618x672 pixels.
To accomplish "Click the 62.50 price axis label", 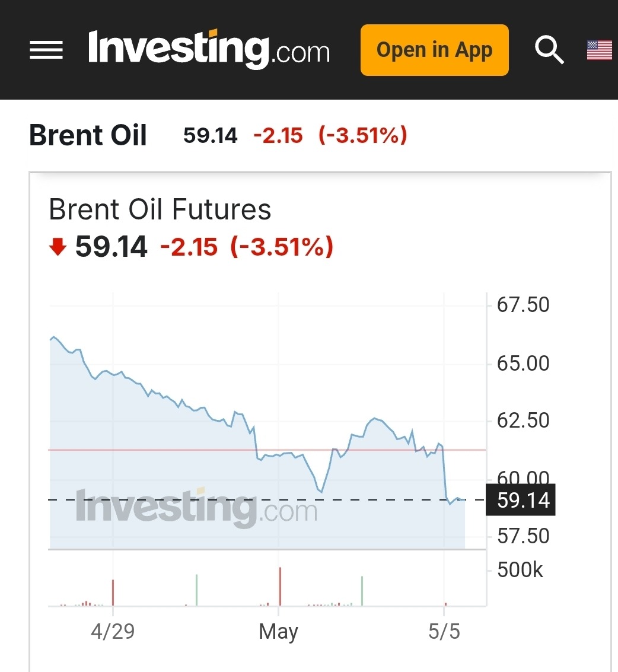I will click(523, 421).
